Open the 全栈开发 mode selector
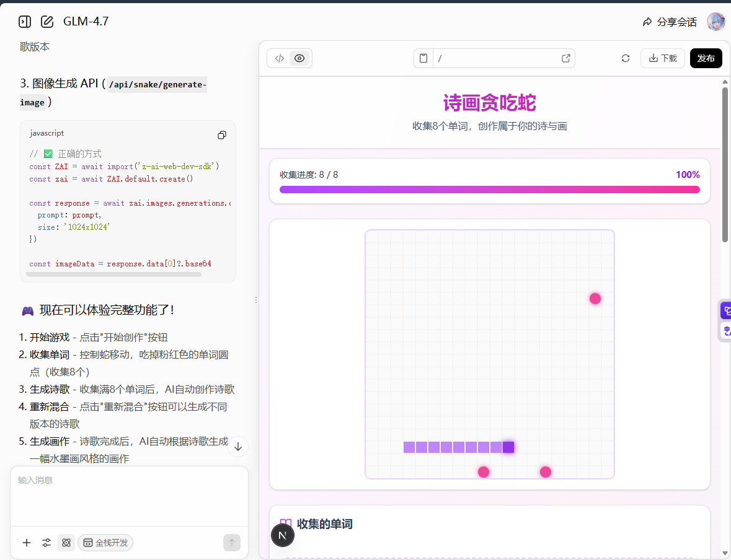The height and width of the screenshot is (560, 731). coord(105,543)
